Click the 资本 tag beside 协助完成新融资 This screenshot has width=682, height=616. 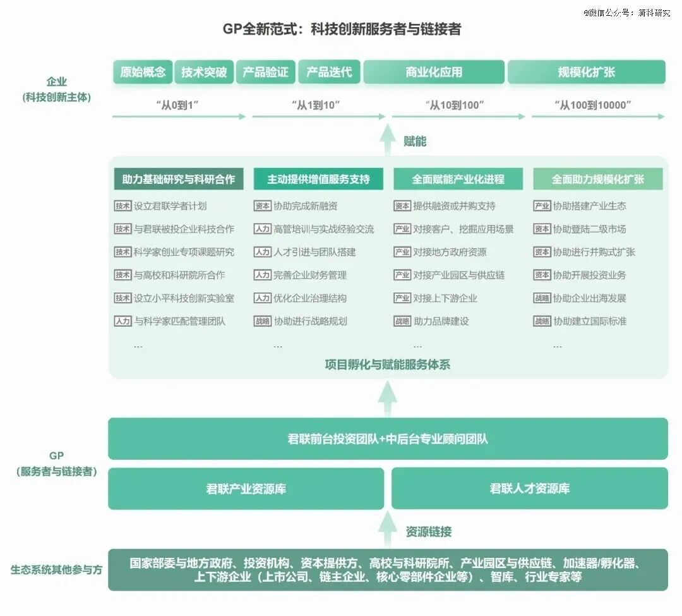pos(262,206)
